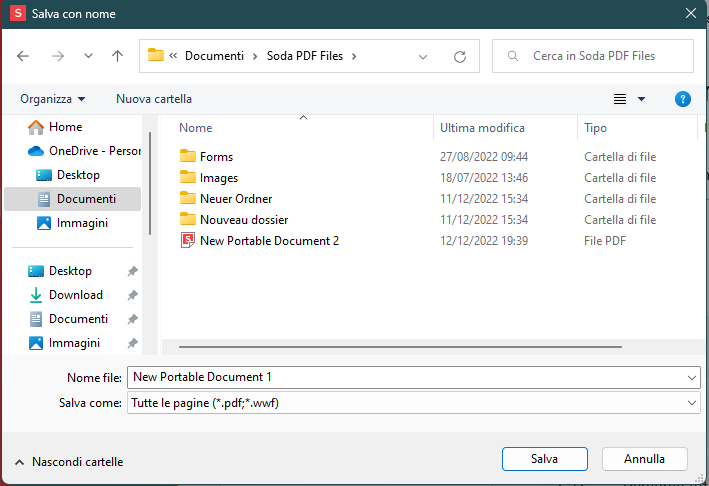Select the highlighted Documenti under OneDrive
This screenshot has width=709, height=486.
(72, 199)
